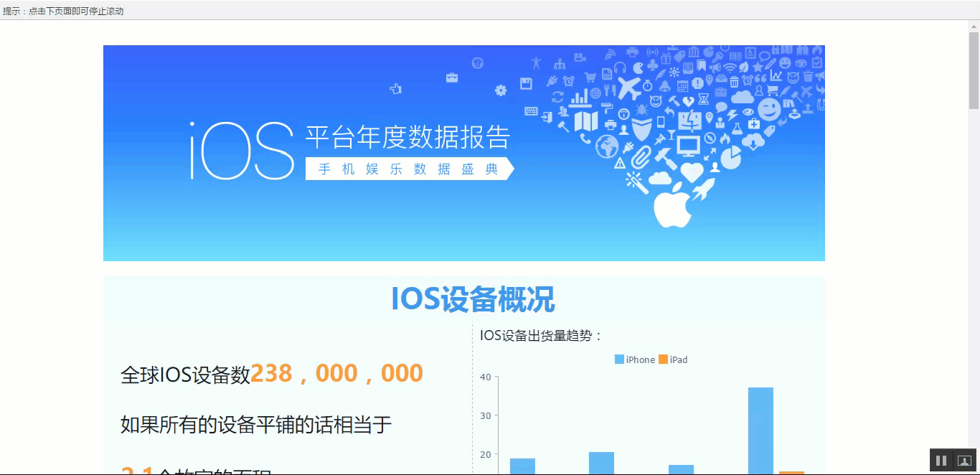Click the y-axis label "20"
Viewport: 980px width, 475px height.
pos(486,454)
